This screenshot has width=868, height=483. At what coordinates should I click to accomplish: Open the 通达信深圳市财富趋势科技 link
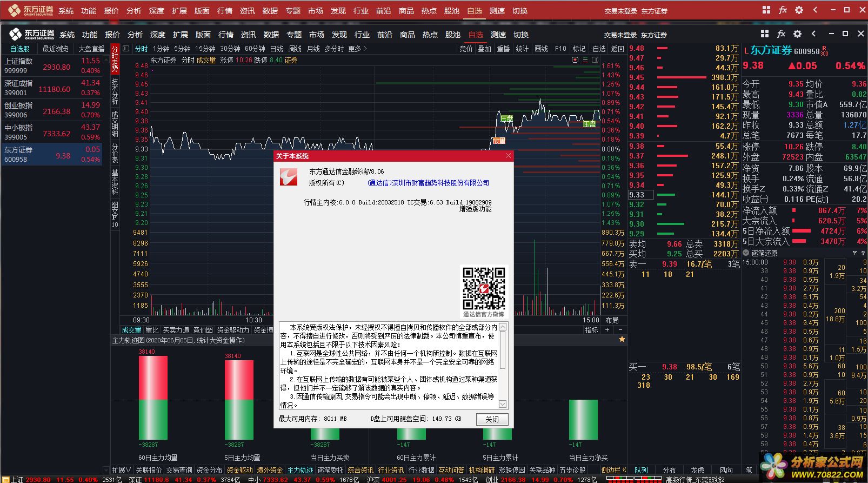tap(428, 183)
